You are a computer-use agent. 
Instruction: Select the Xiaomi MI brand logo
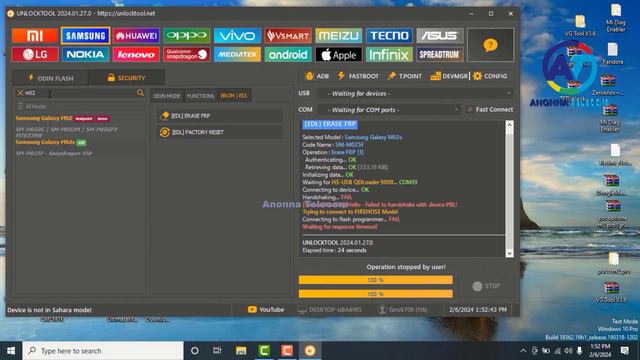point(35,36)
